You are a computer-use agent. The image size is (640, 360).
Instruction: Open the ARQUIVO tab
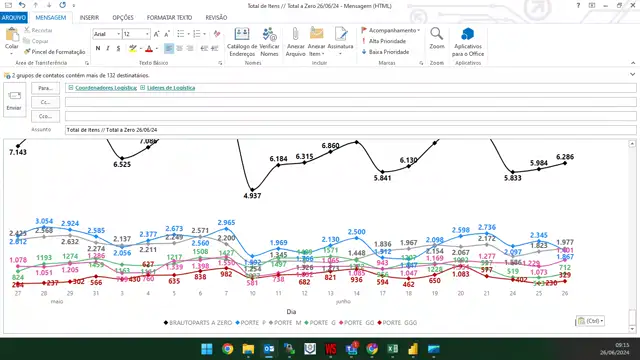(14, 18)
